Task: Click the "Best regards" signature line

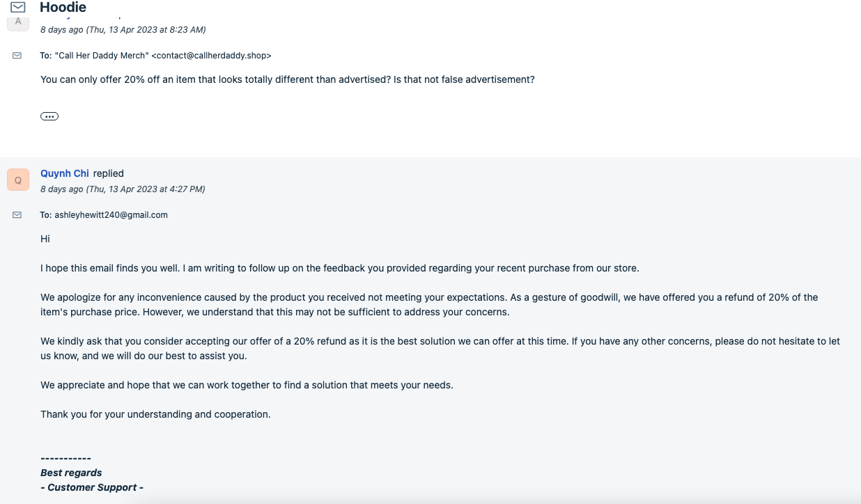Action: (x=71, y=473)
